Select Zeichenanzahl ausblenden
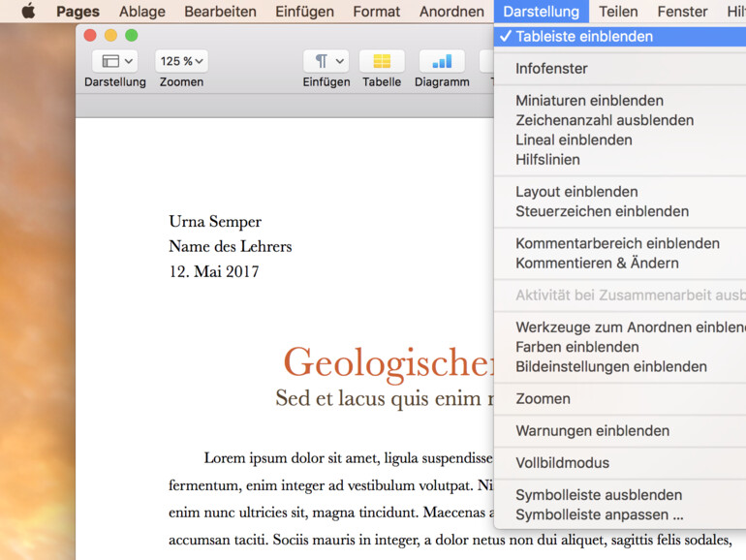Viewport: 746px width, 560px height. (x=620, y=120)
